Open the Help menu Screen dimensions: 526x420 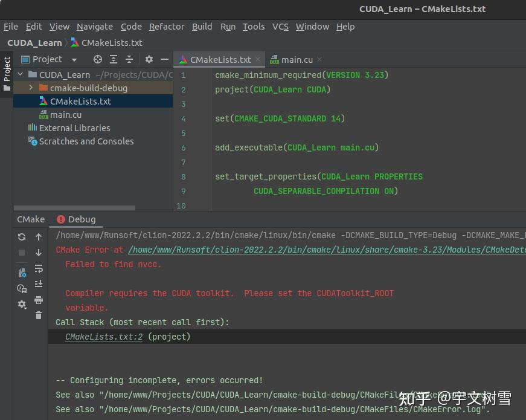[345, 27]
